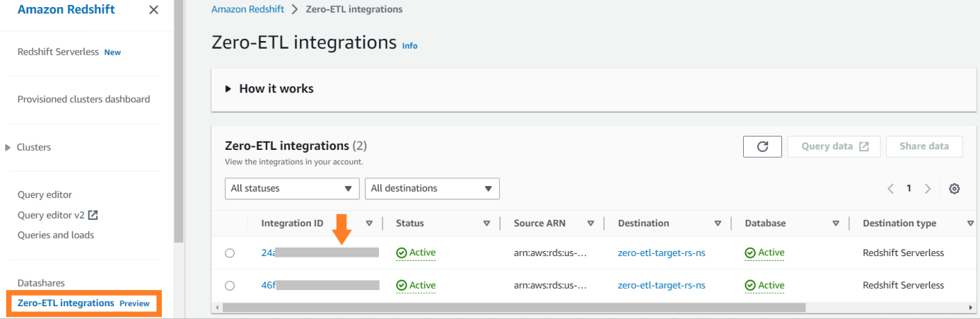This screenshot has height=319, width=980.
Task: Go to next page of integrations
Action: pos(927,189)
